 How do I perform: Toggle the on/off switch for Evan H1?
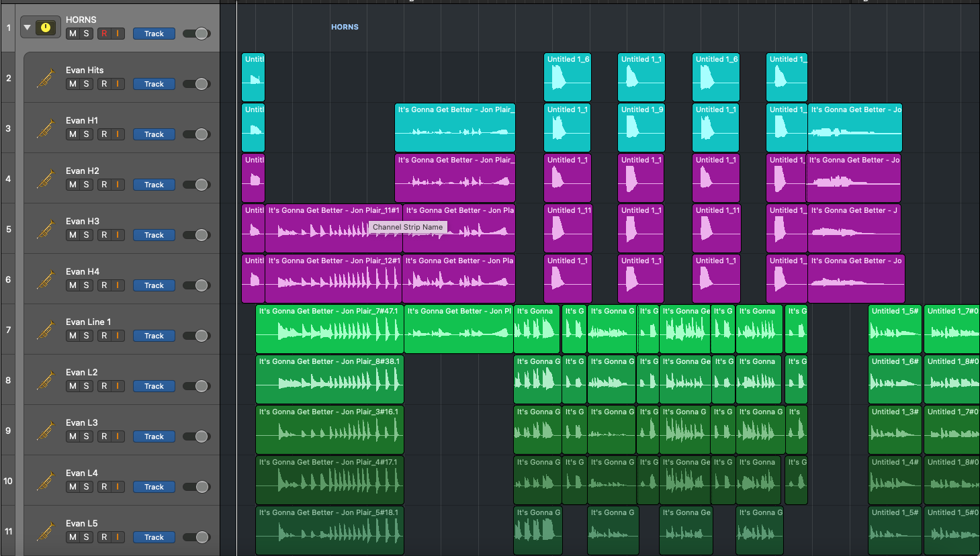point(195,134)
